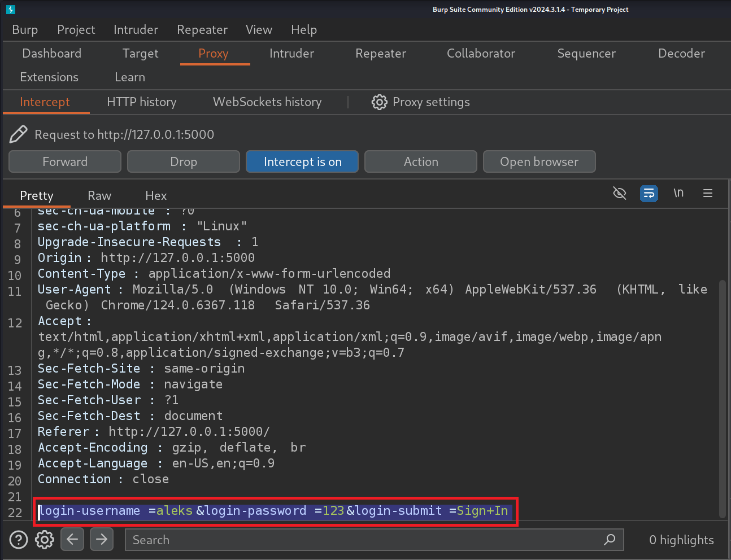
Task: Click the Content-Type header line
Action: [x=214, y=273]
